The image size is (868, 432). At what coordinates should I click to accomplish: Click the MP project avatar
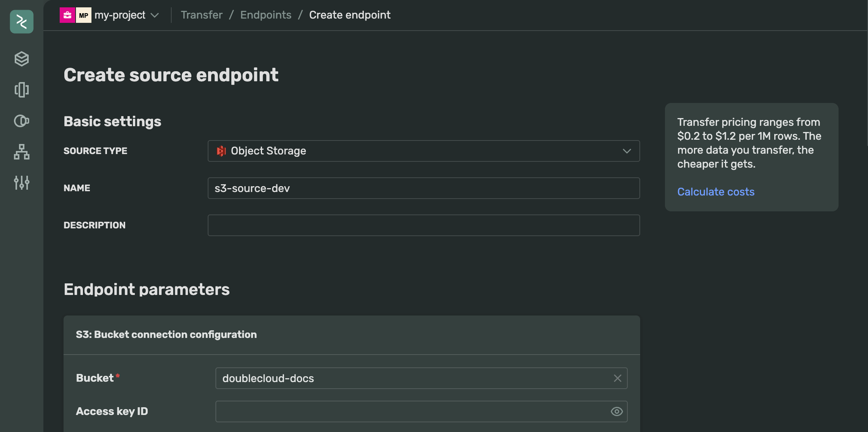click(x=84, y=15)
